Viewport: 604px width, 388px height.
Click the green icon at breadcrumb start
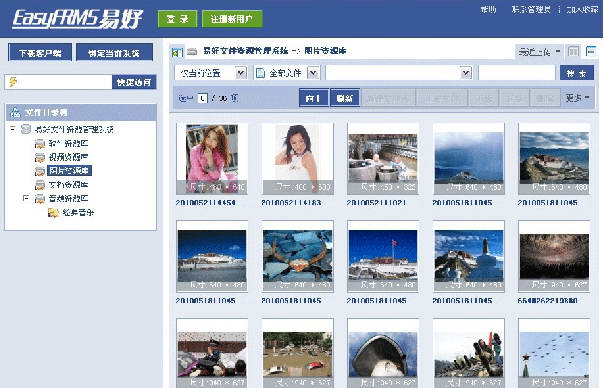coord(177,51)
